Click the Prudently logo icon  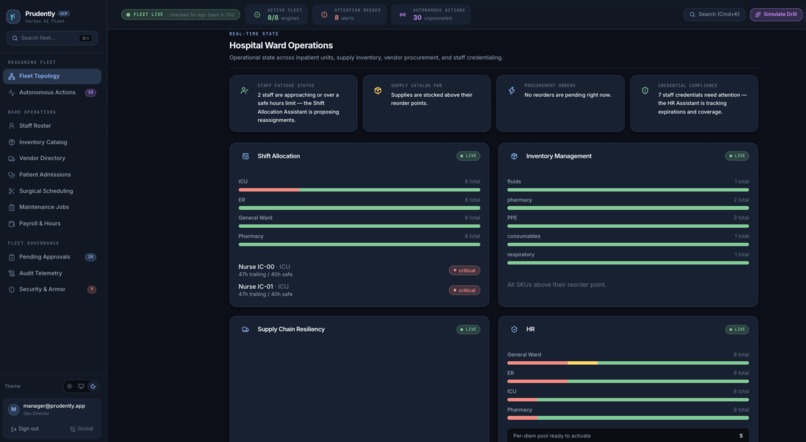(13, 16)
